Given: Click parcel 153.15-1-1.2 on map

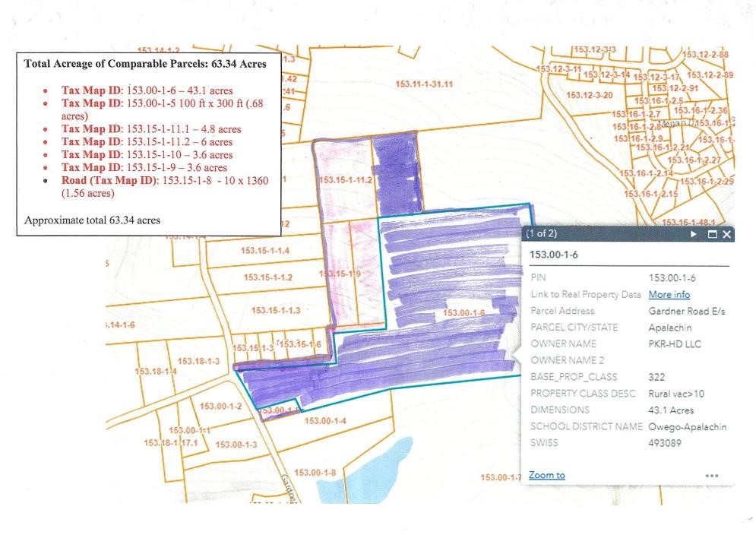Looking at the screenshot, I should coord(267,277).
